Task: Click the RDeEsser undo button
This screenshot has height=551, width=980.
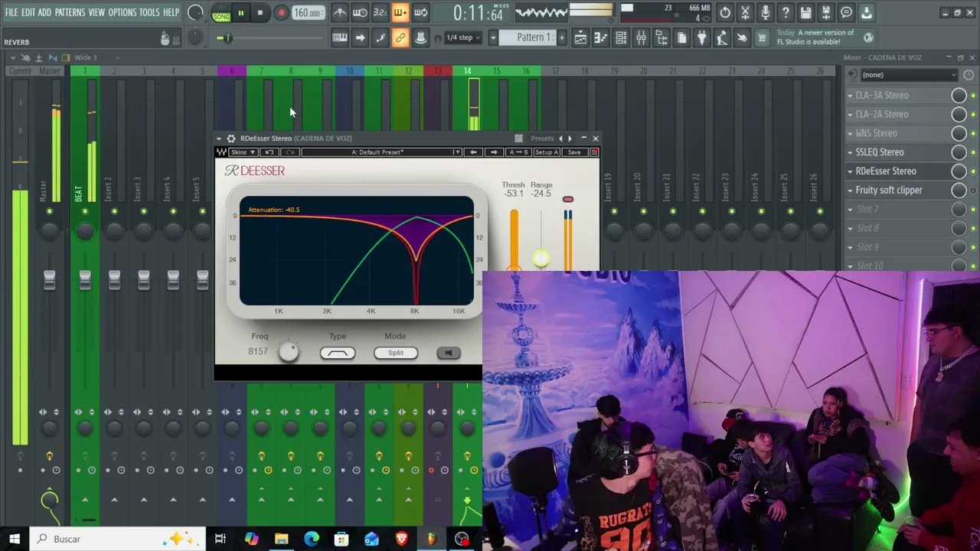Action: (269, 152)
